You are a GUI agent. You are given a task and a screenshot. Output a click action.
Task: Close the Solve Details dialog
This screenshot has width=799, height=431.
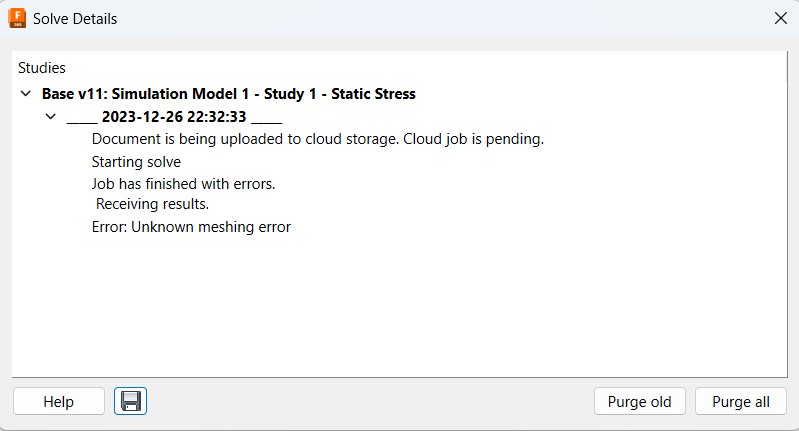(780, 18)
